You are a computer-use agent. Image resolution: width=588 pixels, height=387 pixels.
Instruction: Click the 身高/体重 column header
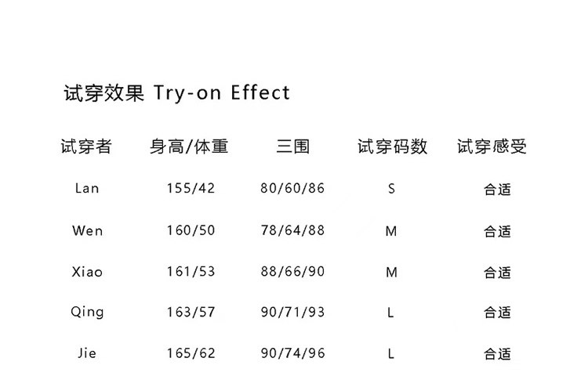(189, 146)
